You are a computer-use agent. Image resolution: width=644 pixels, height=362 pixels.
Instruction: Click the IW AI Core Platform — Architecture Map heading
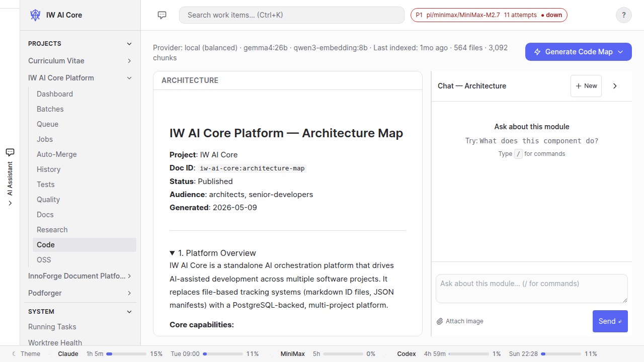(x=286, y=133)
